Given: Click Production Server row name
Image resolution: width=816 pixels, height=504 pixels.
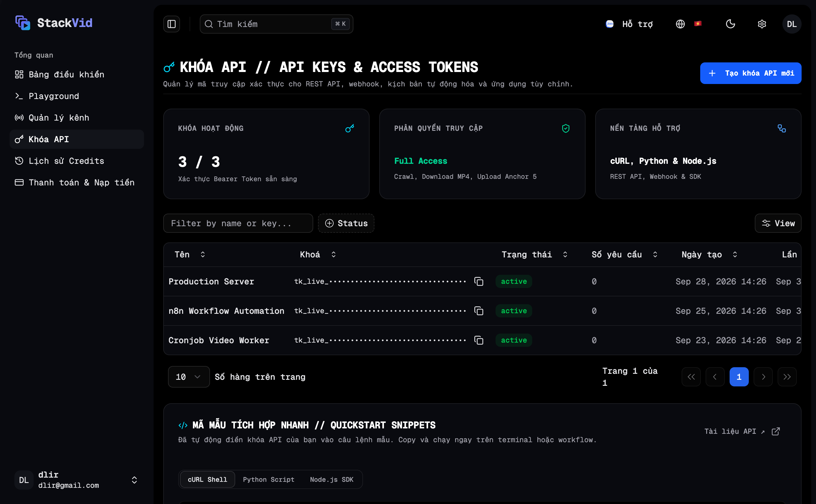Looking at the screenshot, I should [211, 281].
